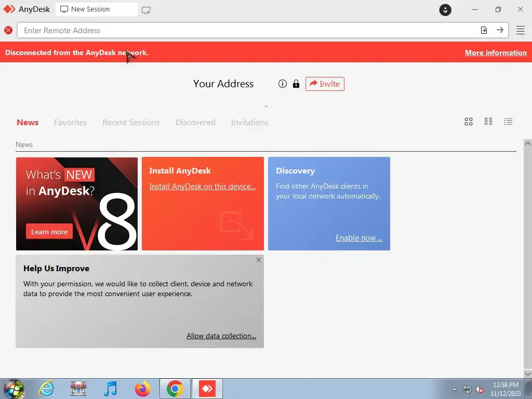
Task: Click Allow data collection link
Action: coord(221,336)
